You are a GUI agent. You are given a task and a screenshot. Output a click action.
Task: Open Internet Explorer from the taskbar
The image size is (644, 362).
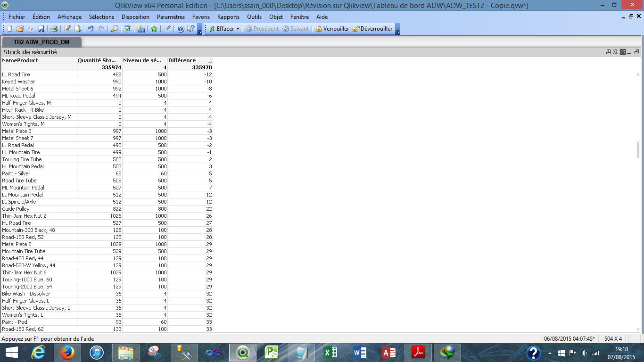coord(38,352)
